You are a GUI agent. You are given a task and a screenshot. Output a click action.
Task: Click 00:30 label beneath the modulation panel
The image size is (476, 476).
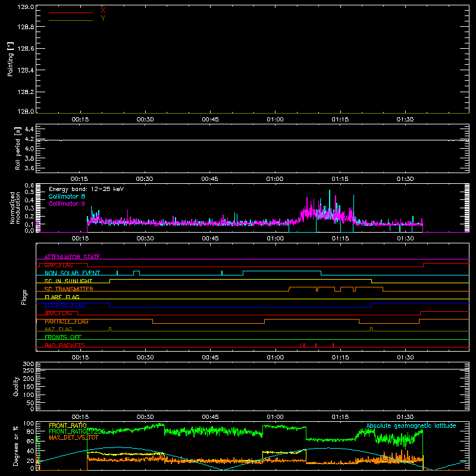coord(145,239)
